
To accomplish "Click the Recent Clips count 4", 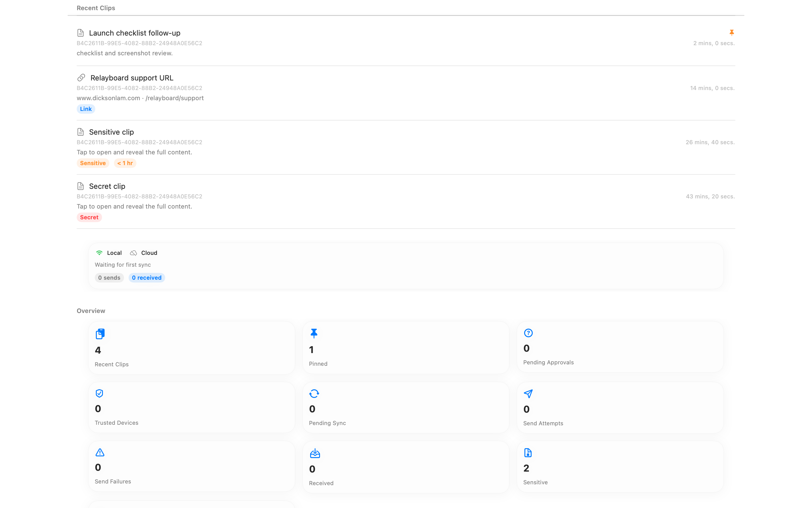I will 98,351.
